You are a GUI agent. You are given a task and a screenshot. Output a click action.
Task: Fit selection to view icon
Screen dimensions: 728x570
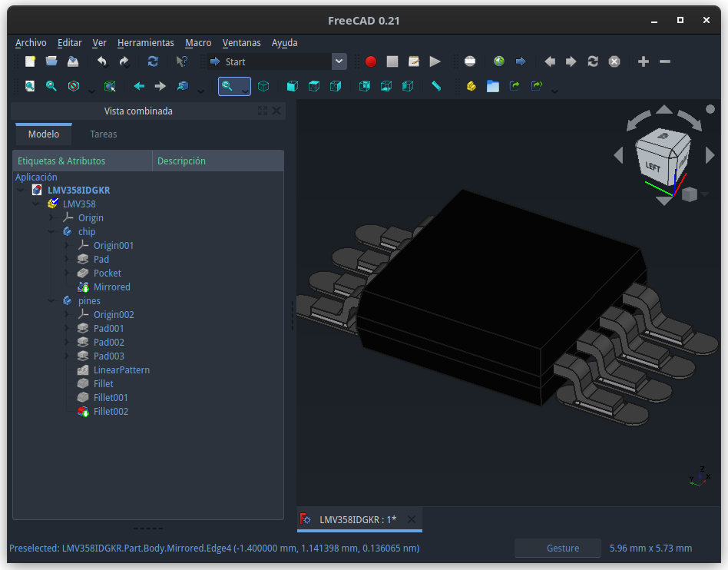point(51,86)
